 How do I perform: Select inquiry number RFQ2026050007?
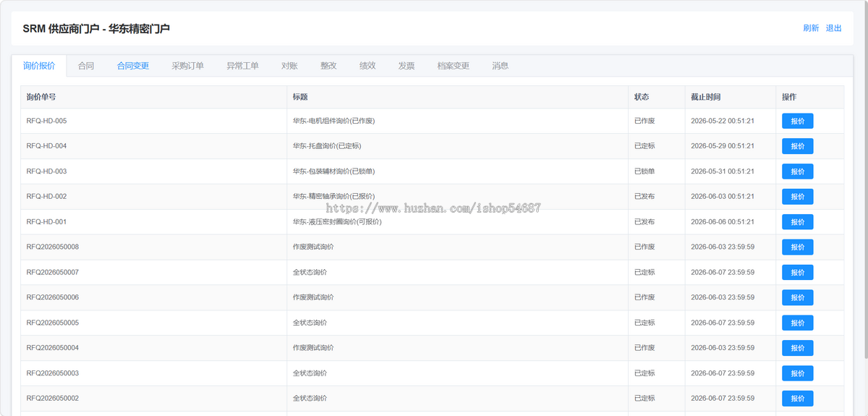(x=53, y=272)
